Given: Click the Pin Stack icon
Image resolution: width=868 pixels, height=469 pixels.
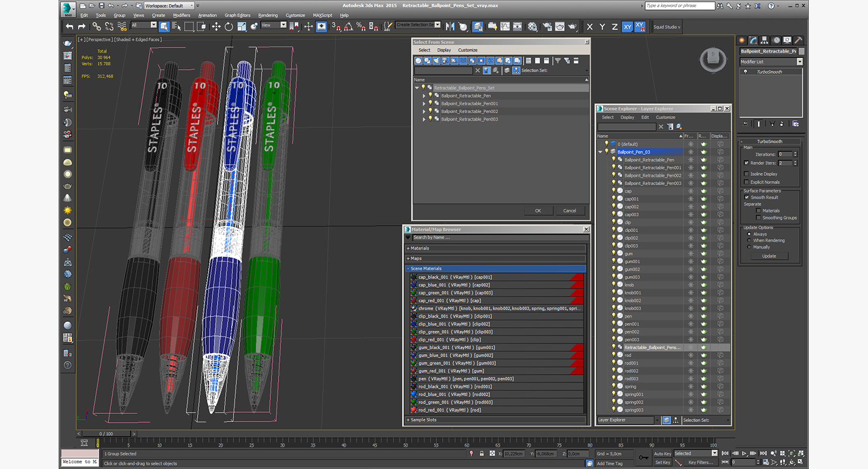Looking at the screenshot, I should click(745, 124).
